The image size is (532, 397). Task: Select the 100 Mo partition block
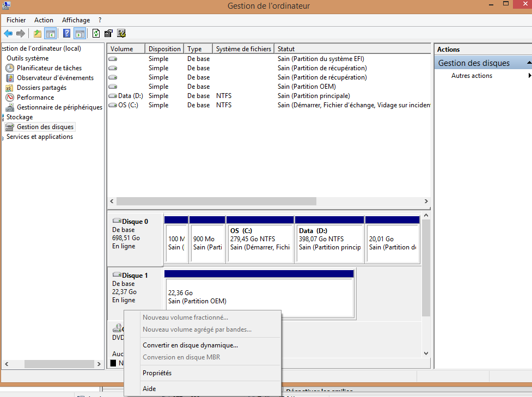(x=176, y=240)
